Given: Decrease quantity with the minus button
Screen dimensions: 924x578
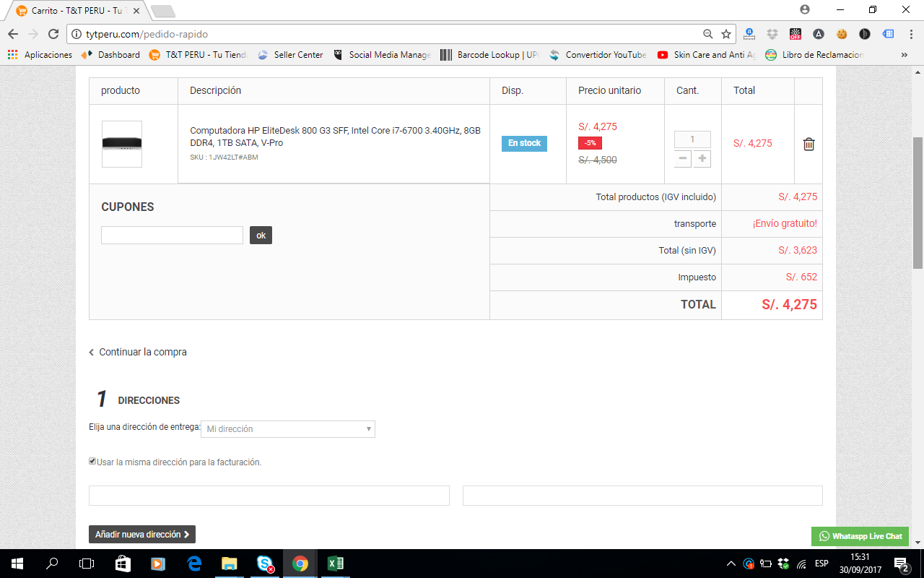Looking at the screenshot, I should pos(683,159).
